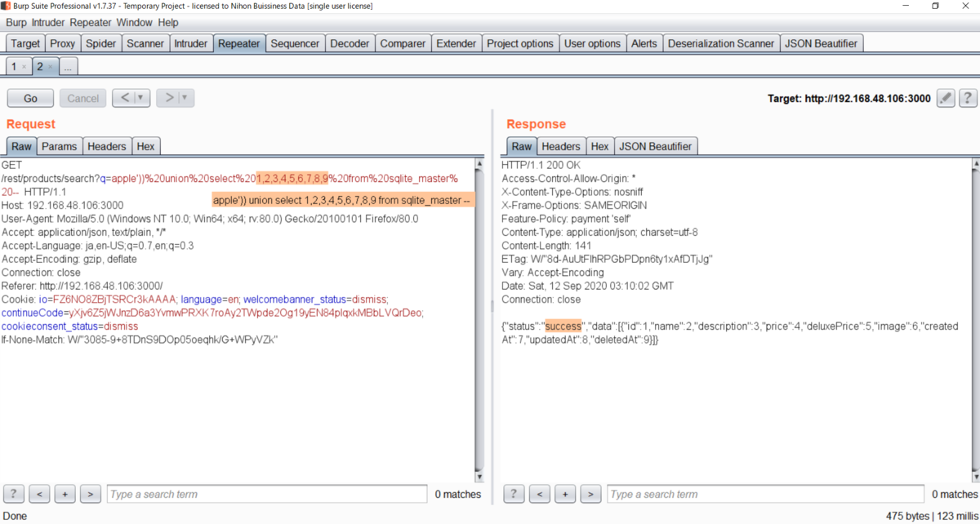Screen dimensions: 980x524
Task: Show the request Raw view
Action: [x=22, y=146]
